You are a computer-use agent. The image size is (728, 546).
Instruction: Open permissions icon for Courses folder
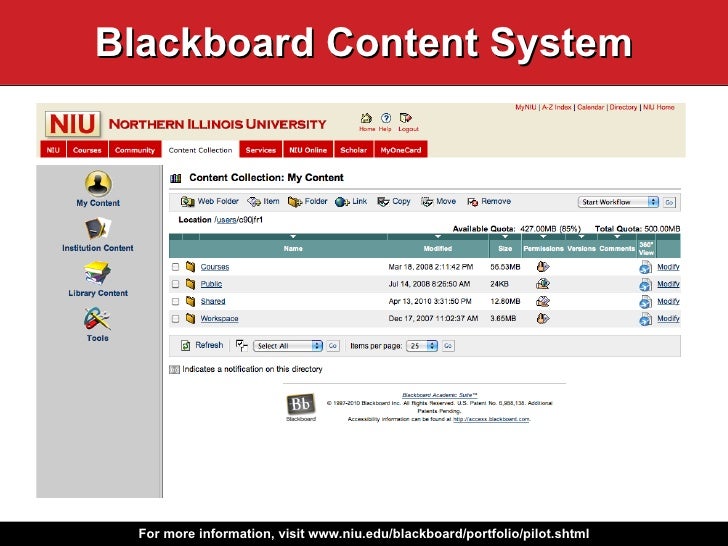[x=543, y=266]
